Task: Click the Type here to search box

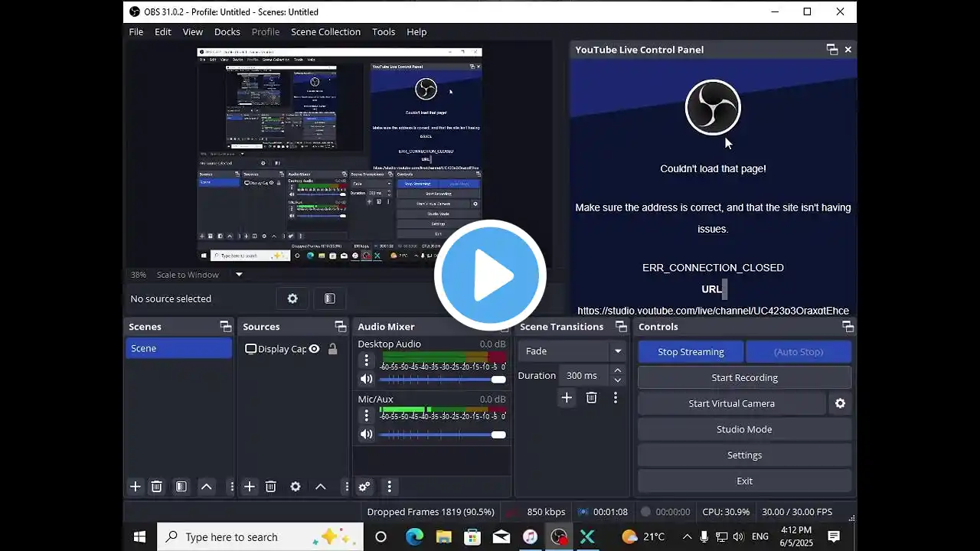Action: pos(260,536)
